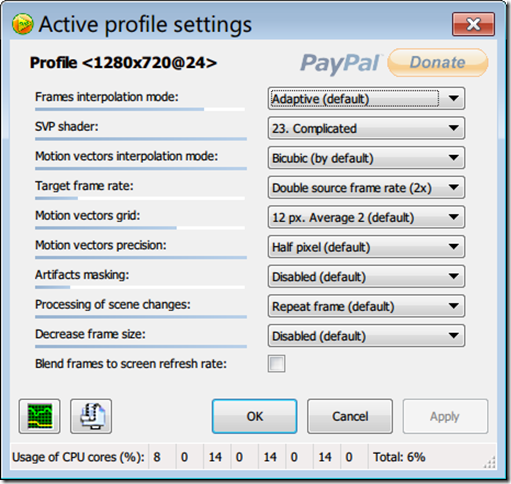Screen dimensions: 511x484
Task: Click the 'Target frame rate:' label
Action: [x=84, y=186]
